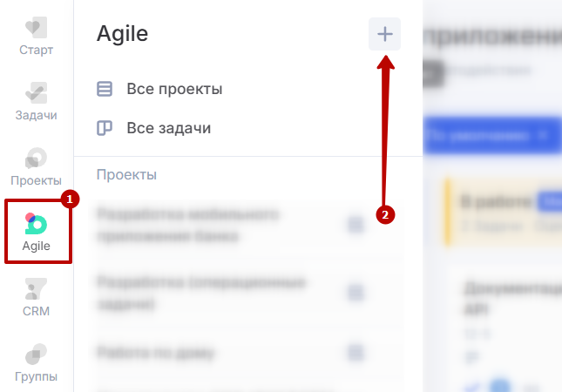Click the plus button to add Agile project
This screenshot has height=392, width=562.
coord(384,35)
